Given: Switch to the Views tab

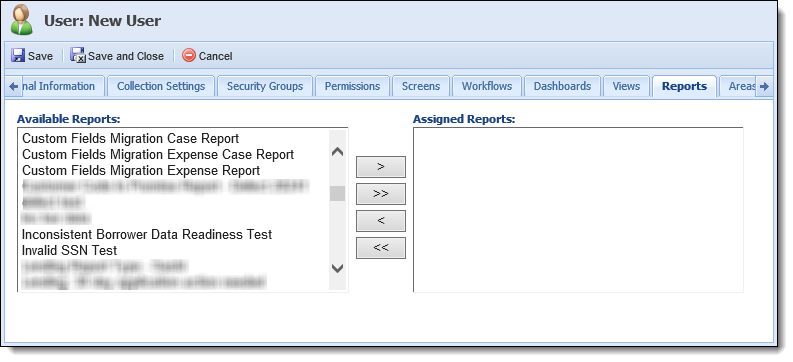Looking at the screenshot, I should point(626,86).
